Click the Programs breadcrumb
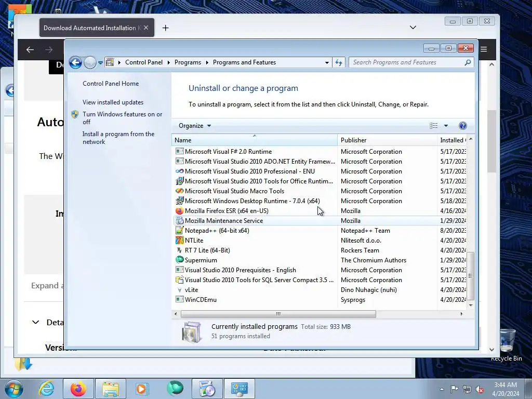The image size is (532, 399). pos(188,62)
